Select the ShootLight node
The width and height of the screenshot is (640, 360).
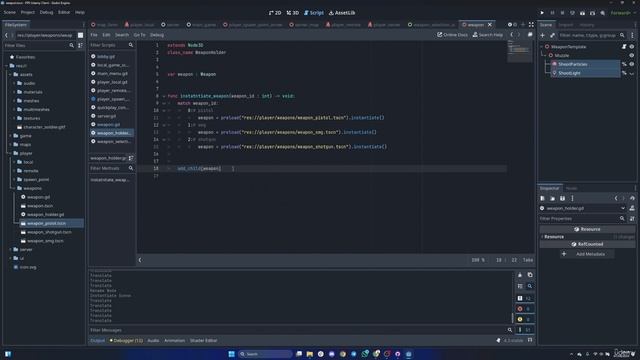pyautogui.click(x=569, y=73)
